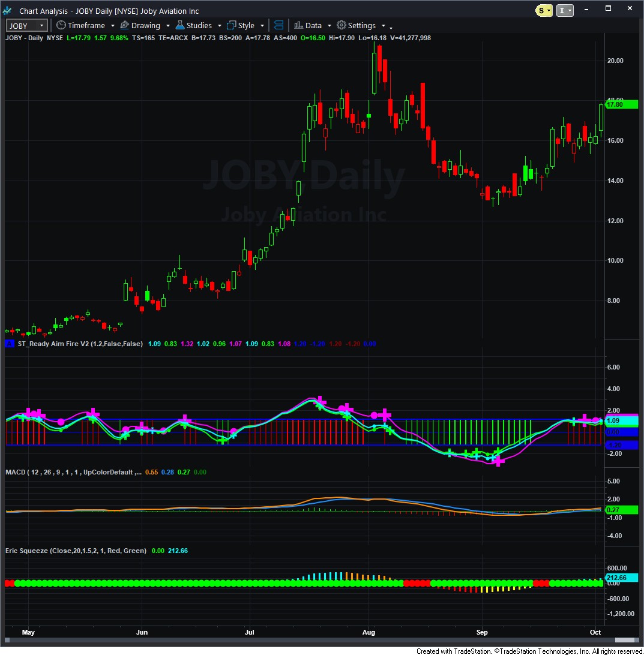Expand the JOBY symbol combo box
Image resolution: width=644 pixels, height=655 pixels.
pyautogui.click(x=41, y=26)
